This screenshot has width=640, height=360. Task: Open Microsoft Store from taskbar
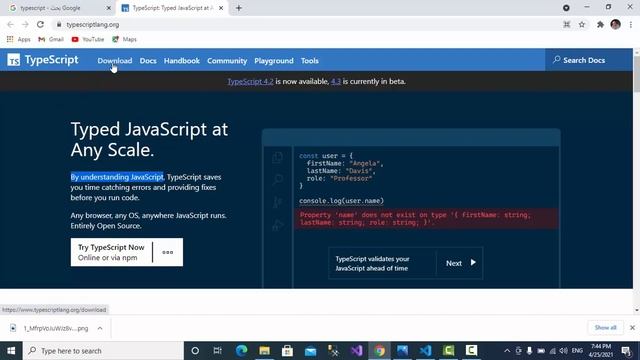coord(287,351)
